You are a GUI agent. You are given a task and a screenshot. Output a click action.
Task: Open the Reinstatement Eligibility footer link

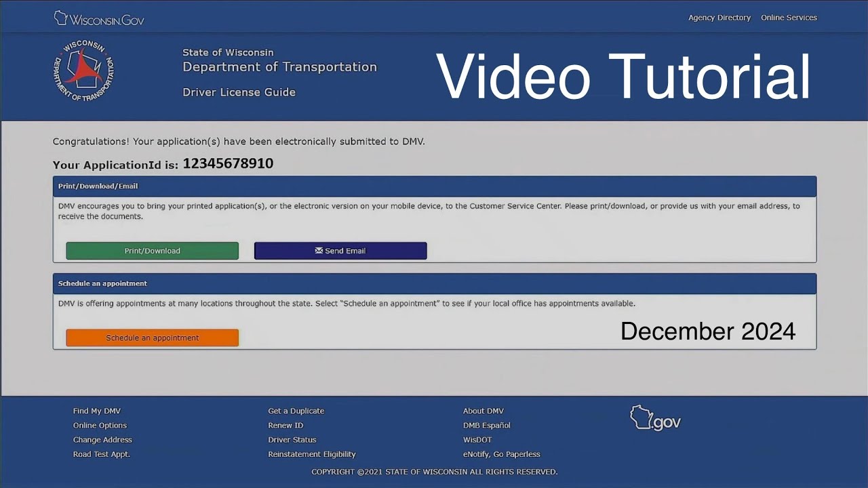[x=312, y=454]
